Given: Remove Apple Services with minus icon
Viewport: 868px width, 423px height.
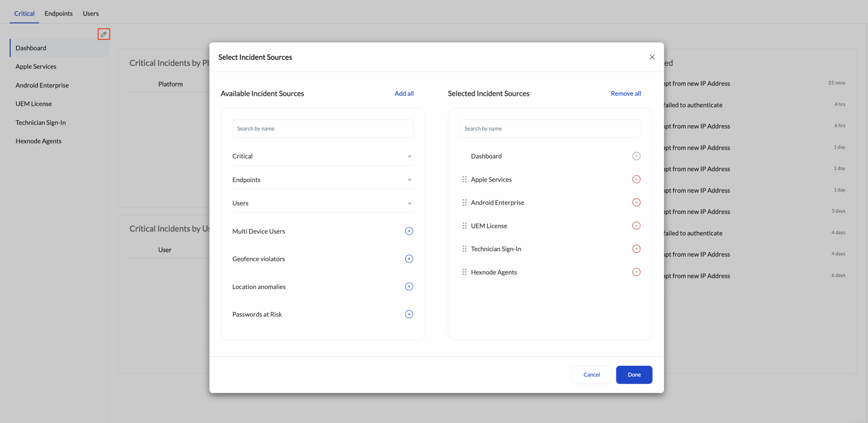Looking at the screenshot, I should (x=636, y=179).
